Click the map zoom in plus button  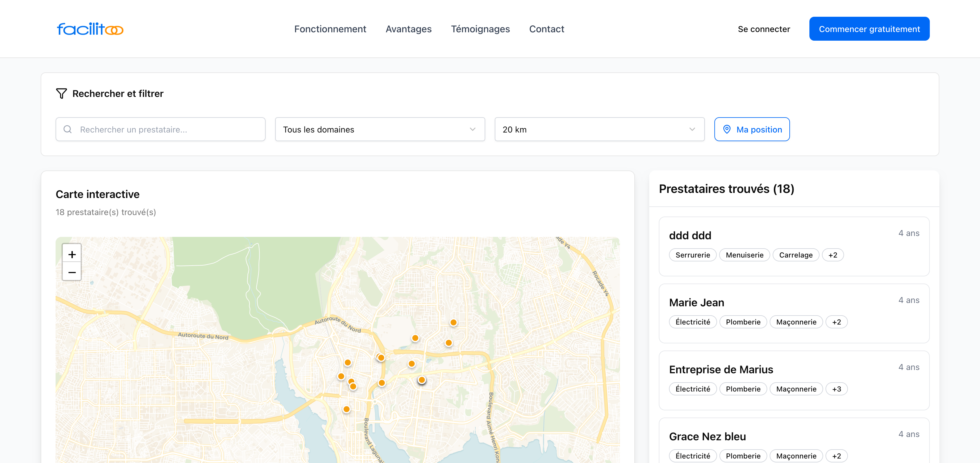point(72,254)
